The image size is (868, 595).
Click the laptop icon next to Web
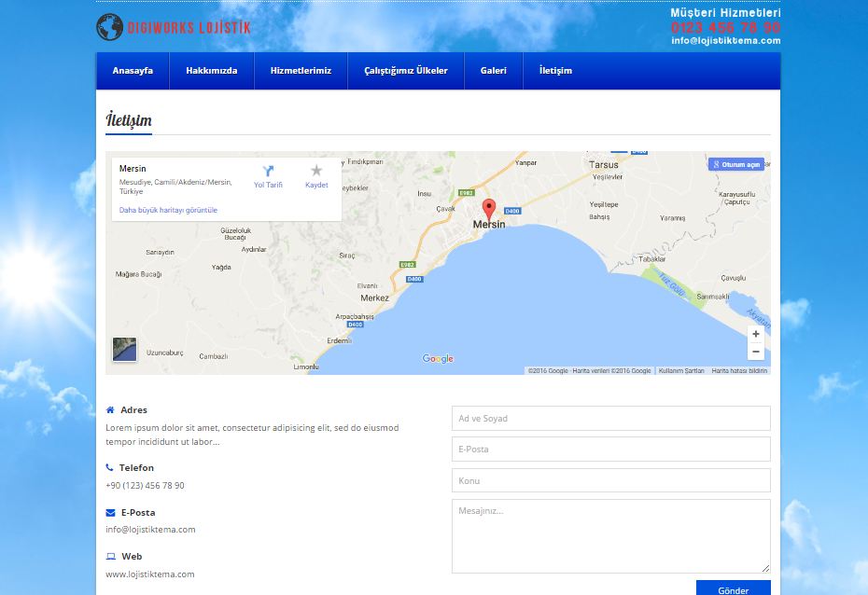[x=111, y=556]
